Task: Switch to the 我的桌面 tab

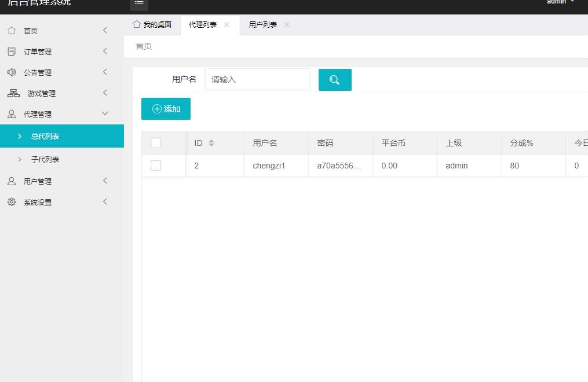Action: point(152,25)
